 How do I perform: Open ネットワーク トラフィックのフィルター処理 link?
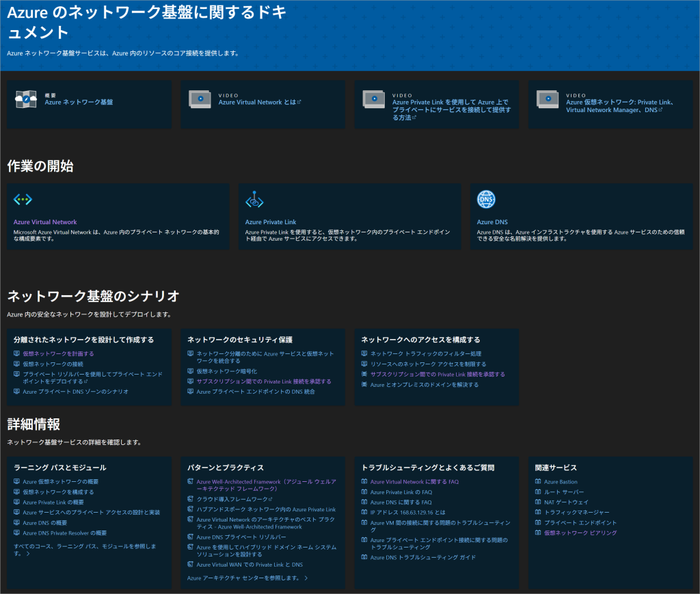[426, 354]
